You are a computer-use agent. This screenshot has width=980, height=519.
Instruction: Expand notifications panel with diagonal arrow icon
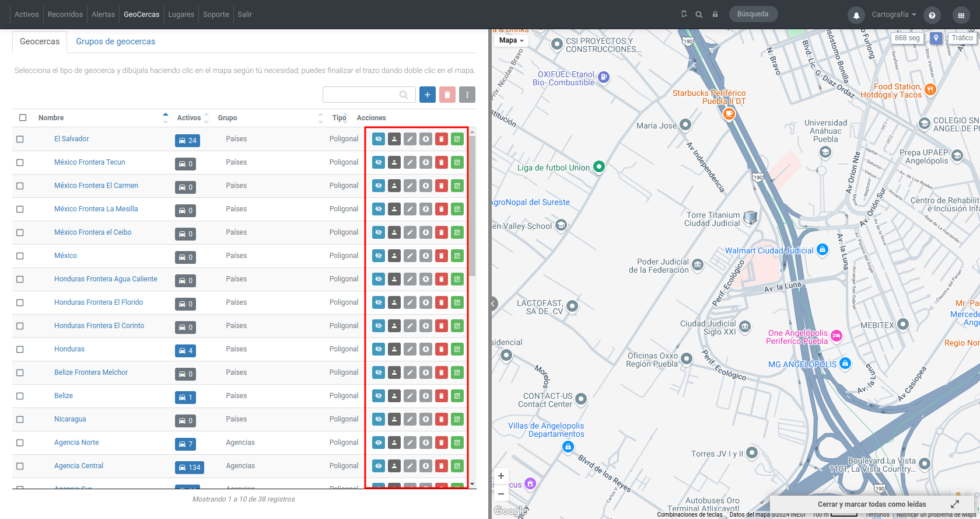coord(955,504)
